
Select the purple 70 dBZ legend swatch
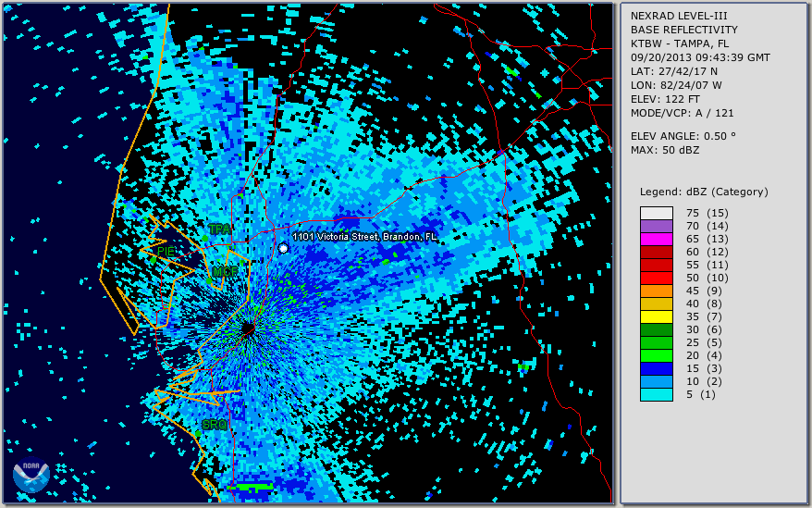[x=656, y=226]
